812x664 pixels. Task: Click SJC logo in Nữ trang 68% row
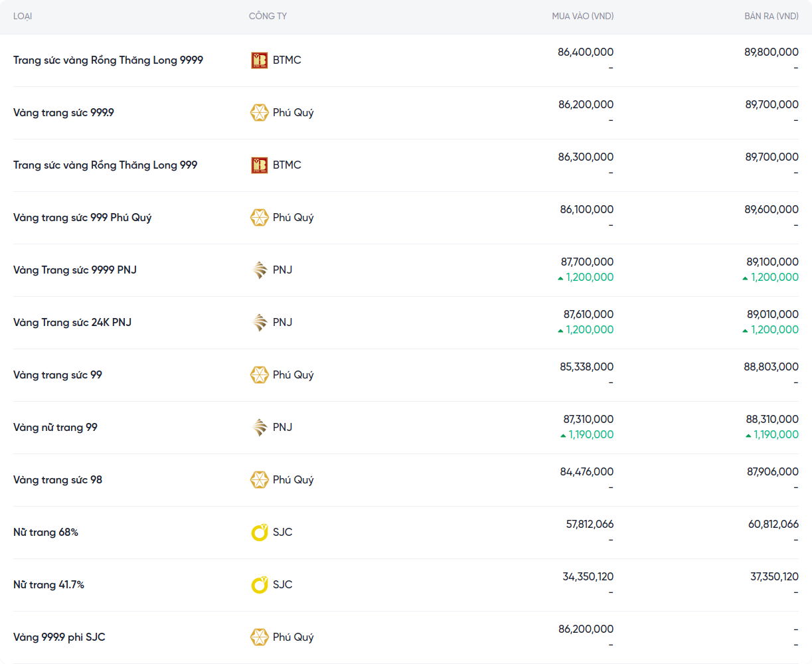coord(259,533)
